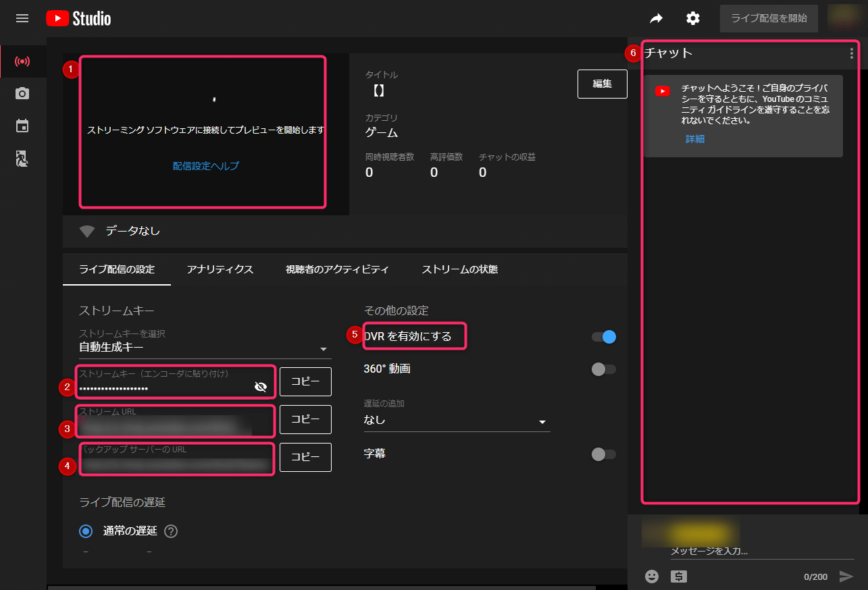Select the webcam camera sidebar icon
Screen dimensions: 868x590
click(x=22, y=93)
